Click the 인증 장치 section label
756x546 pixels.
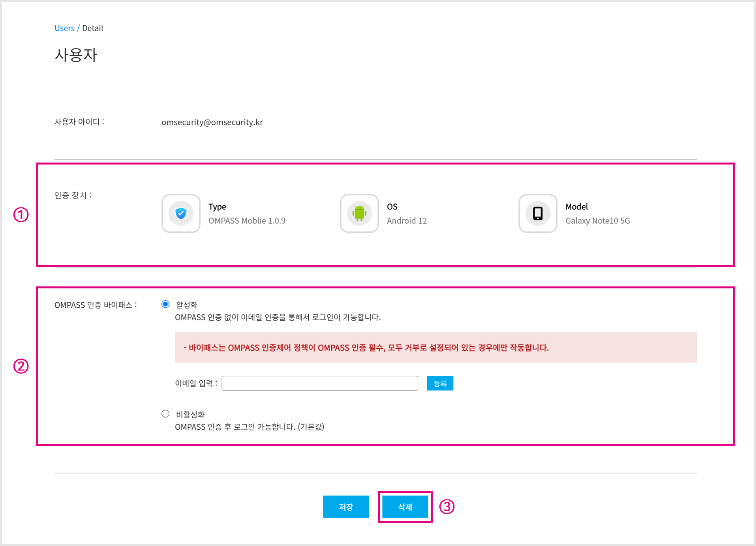coord(73,194)
